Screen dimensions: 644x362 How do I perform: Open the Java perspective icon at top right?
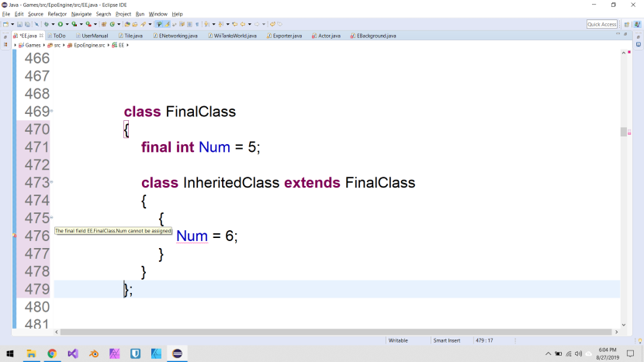[637, 24]
